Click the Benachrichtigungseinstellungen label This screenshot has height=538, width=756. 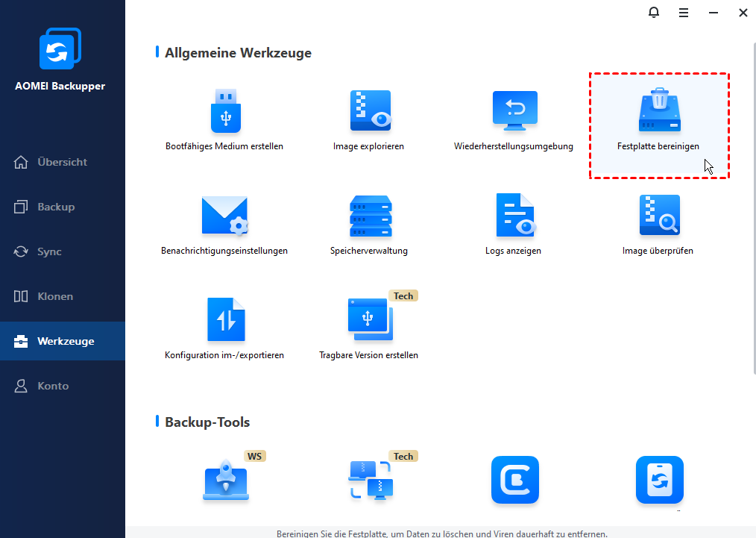click(224, 251)
